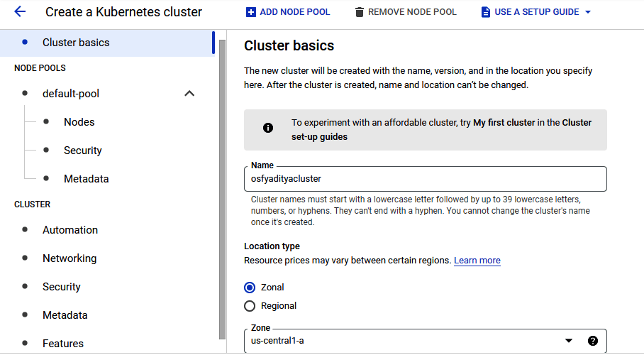The height and width of the screenshot is (355, 644).
Task: Click the setup guide document icon
Action: tap(486, 12)
